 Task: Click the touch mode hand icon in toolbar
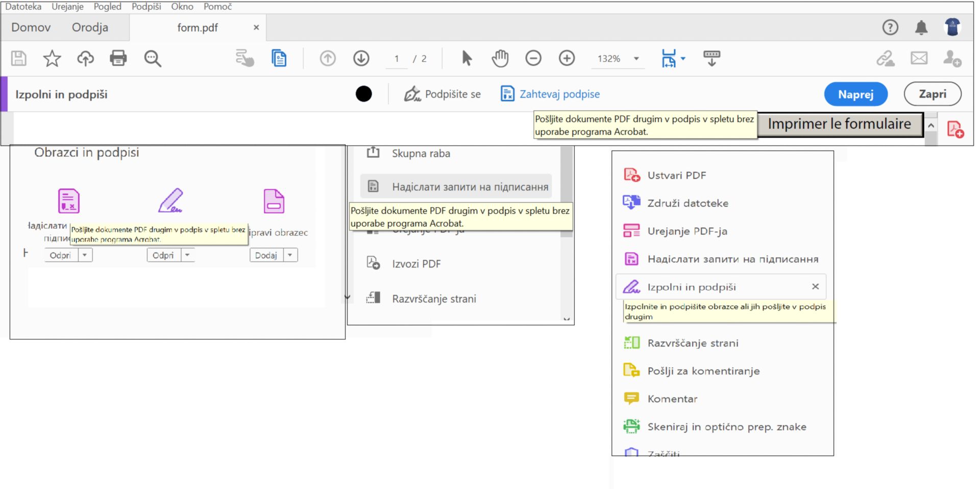tap(245, 58)
